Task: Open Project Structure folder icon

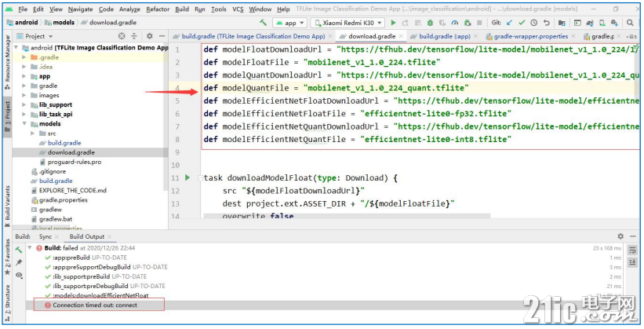Action: point(562,23)
